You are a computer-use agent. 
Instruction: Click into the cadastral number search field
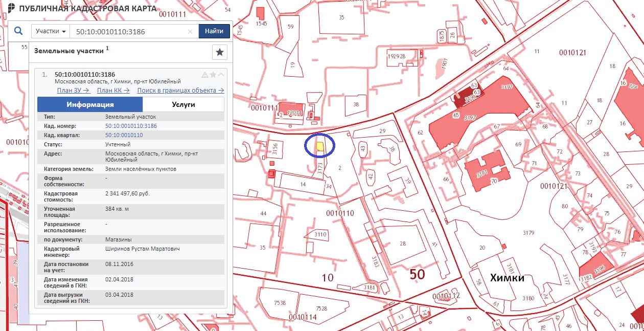(x=130, y=32)
